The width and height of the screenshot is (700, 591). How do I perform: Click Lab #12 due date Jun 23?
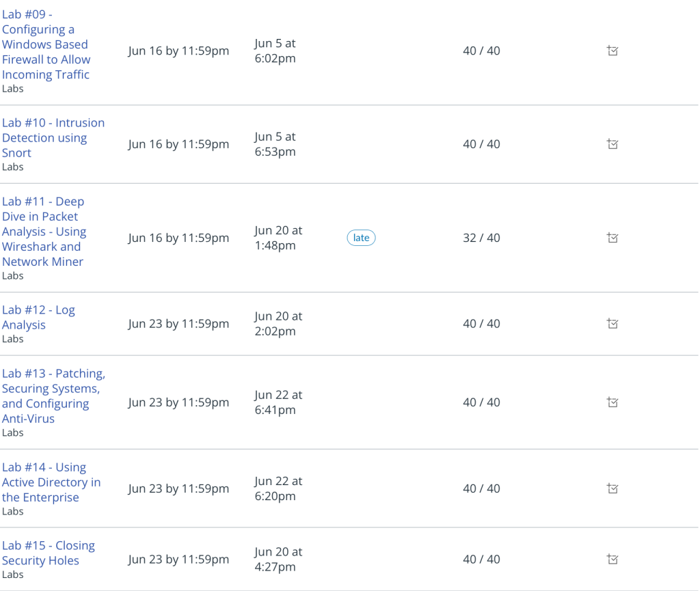click(x=178, y=323)
